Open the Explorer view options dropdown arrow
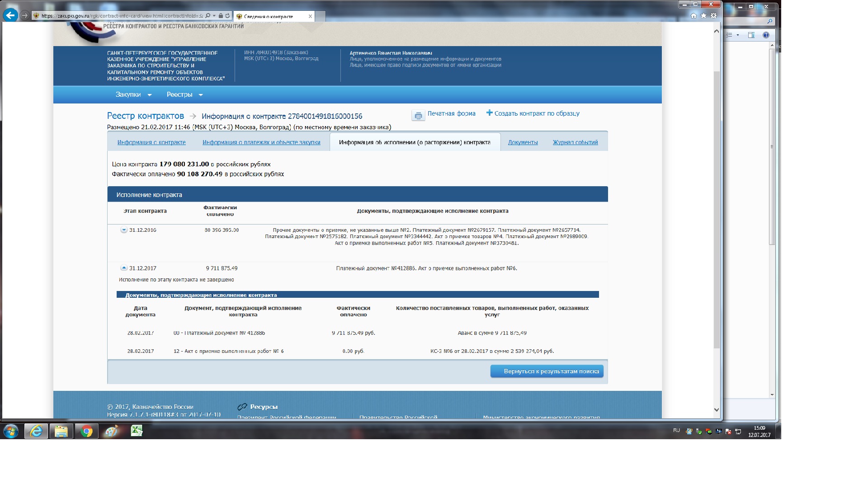 click(x=738, y=35)
